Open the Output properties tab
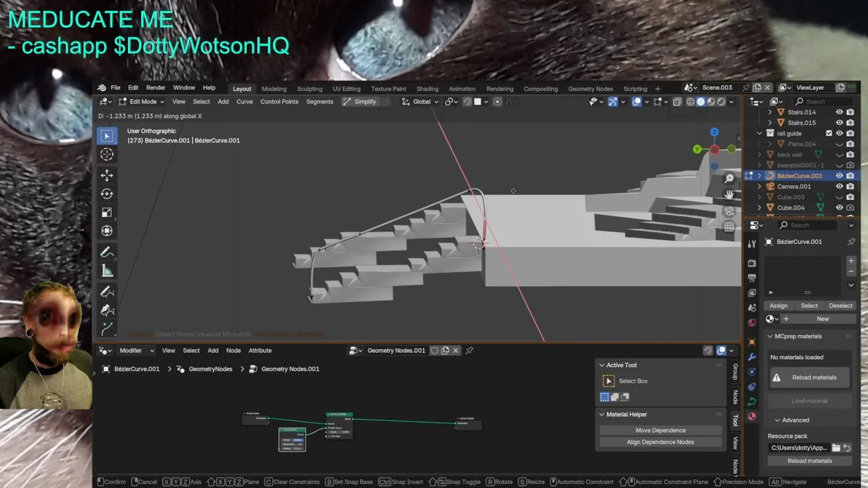The height and width of the screenshot is (488, 868). (751, 278)
